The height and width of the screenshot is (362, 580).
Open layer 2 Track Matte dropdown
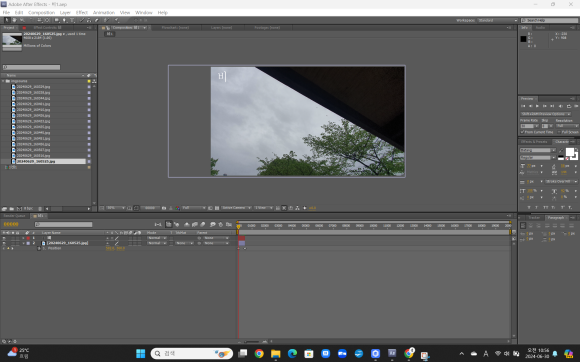pos(184,243)
